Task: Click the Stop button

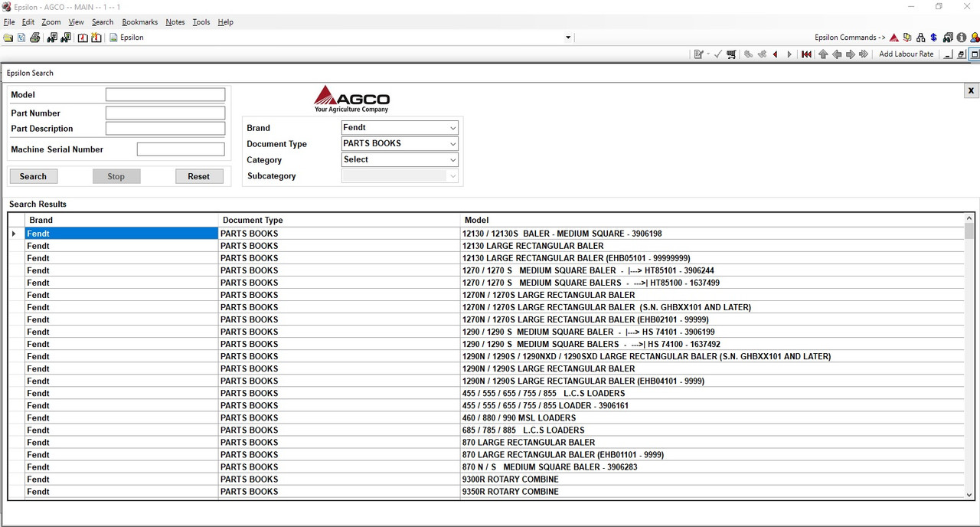Action: 116,176
